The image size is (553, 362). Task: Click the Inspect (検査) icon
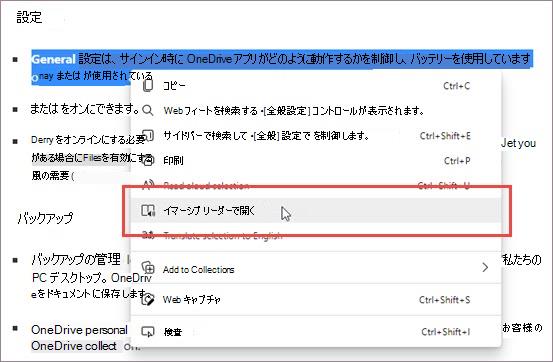tap(148, 332)
